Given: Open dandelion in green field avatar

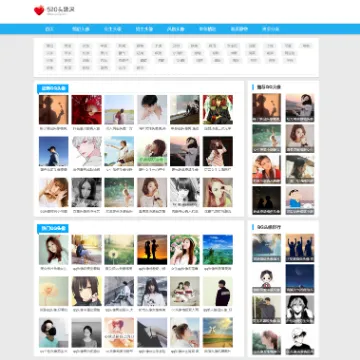Looking at the screenshot, I should [x=119, y=250].
